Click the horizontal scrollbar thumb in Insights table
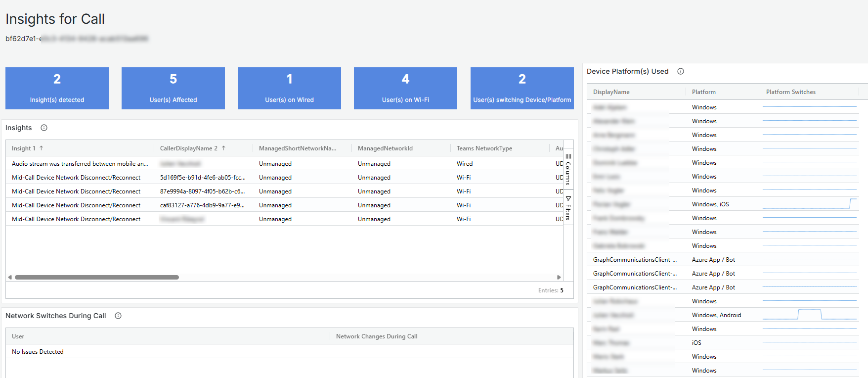 pos(97,277)
